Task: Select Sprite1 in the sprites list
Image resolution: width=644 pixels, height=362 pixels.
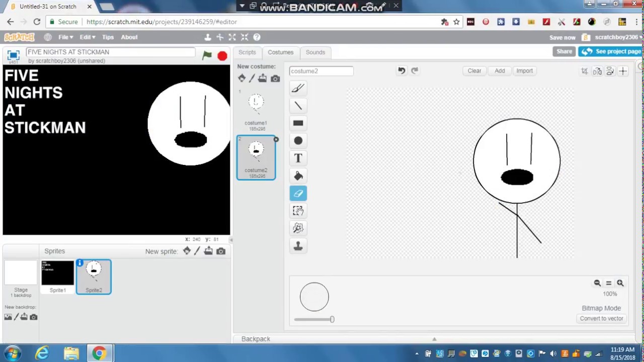Action: [58, 277]
